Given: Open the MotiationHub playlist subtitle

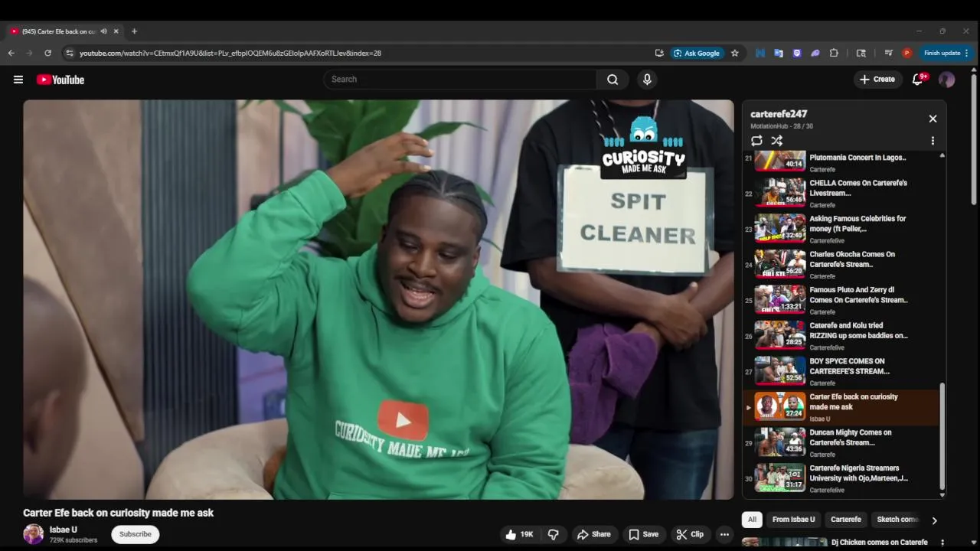Looking at the screenshot, I should 770,126.
